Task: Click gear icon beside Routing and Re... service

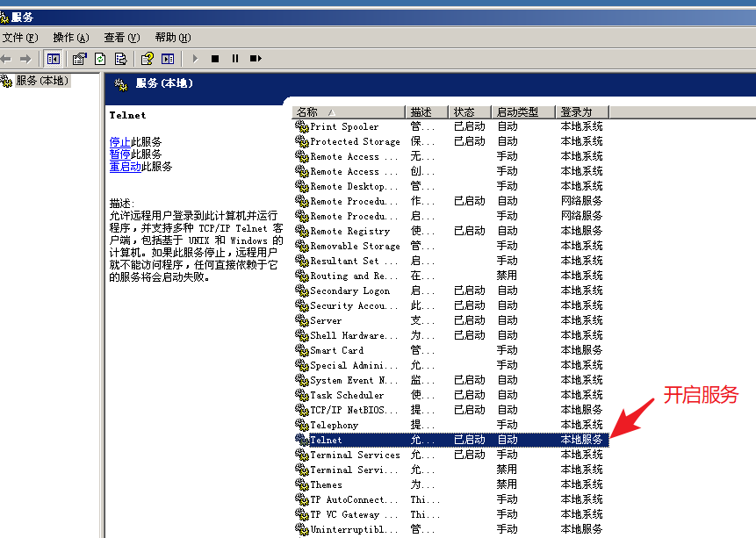Action: click(302, 276)
